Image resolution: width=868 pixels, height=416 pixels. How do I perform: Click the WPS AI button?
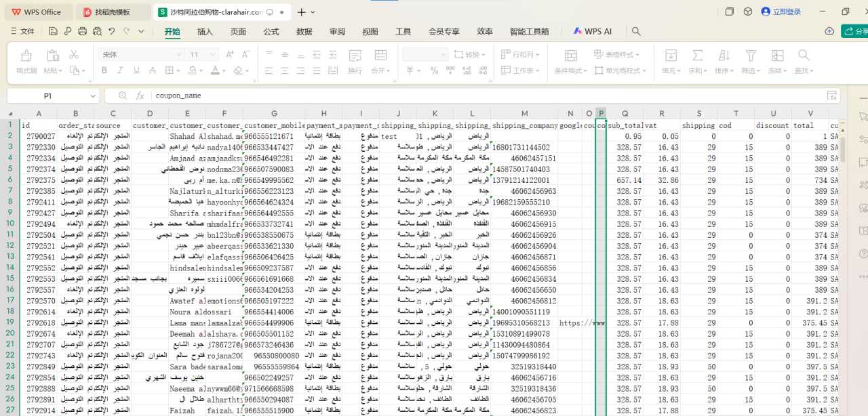pyautogui.click(x=593, y=31)
